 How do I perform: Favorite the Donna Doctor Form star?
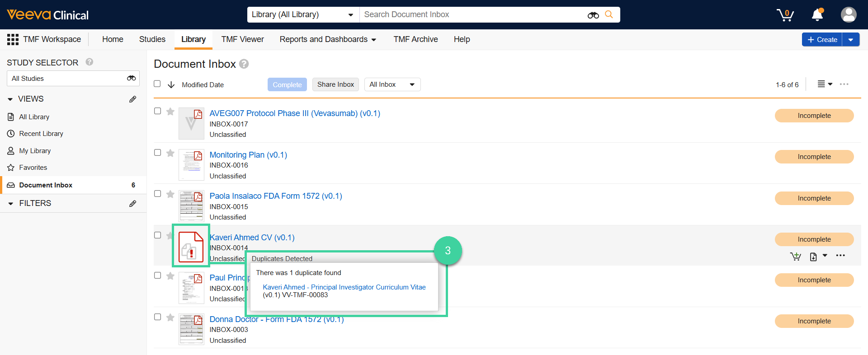click(x=170, y=318)
